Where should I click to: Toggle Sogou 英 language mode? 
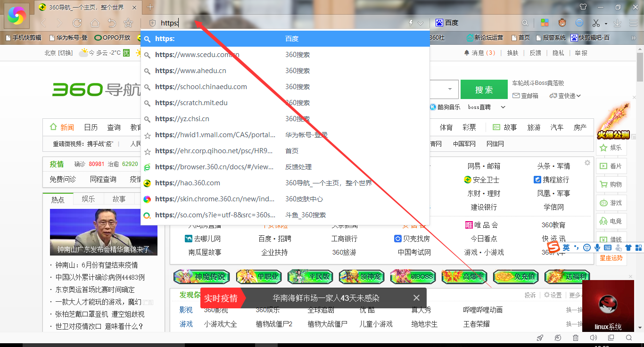click(566, 247)
